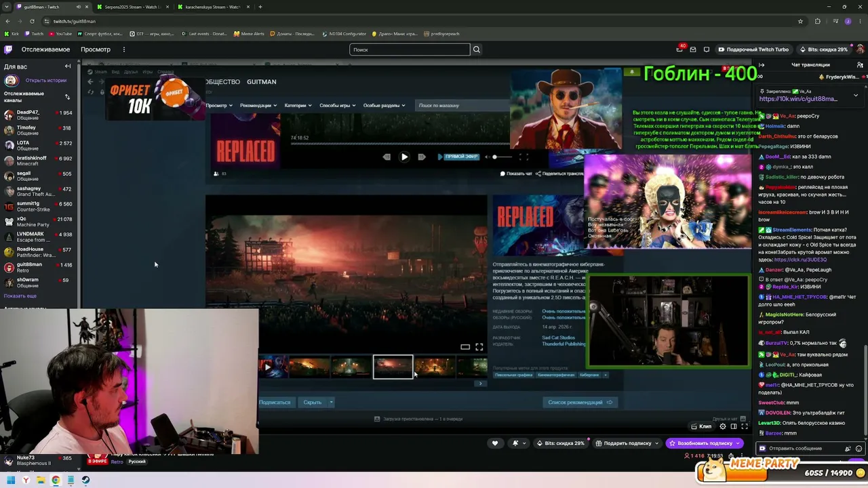868x488 pixels.
Task: Open the chat community icon
Action: click(859, 65)
